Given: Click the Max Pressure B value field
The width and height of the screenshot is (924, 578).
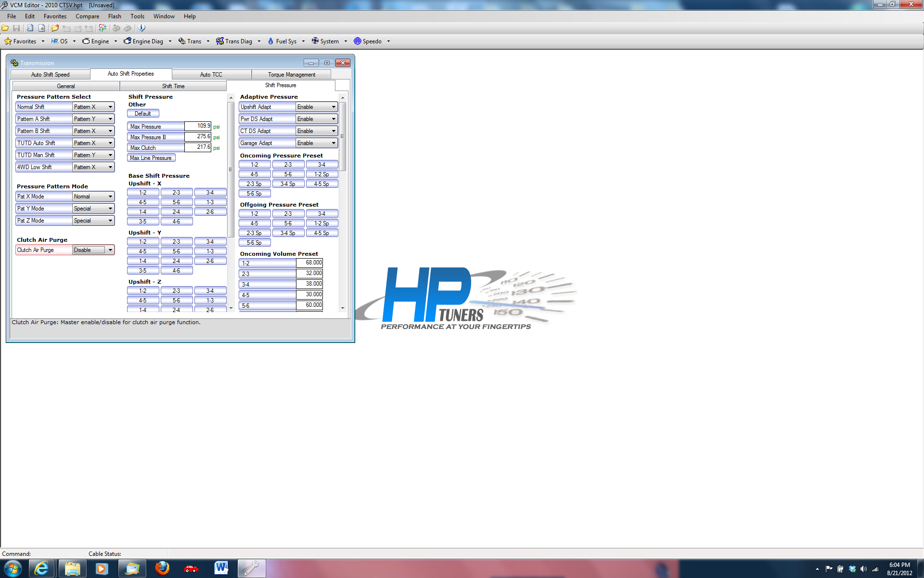Looking at the screenshot, I should 198,137.
